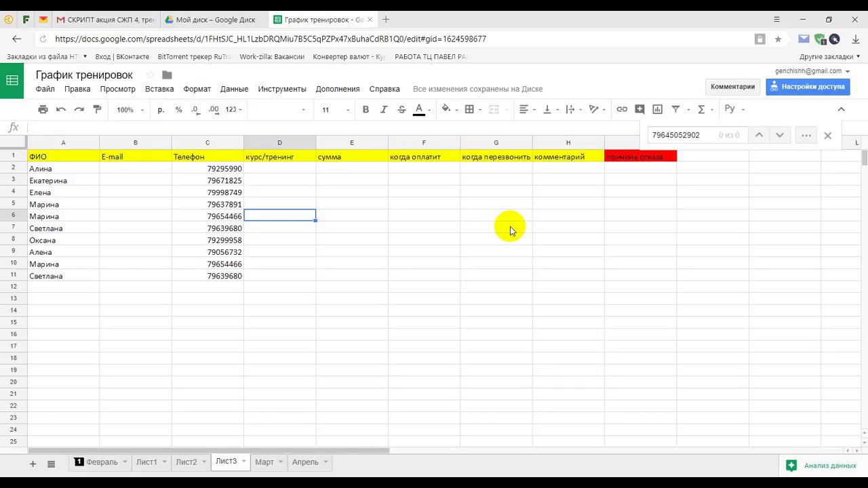Move document with folder icon
The width and height of the screenshot is (868, 488).
tap(167, 75)
